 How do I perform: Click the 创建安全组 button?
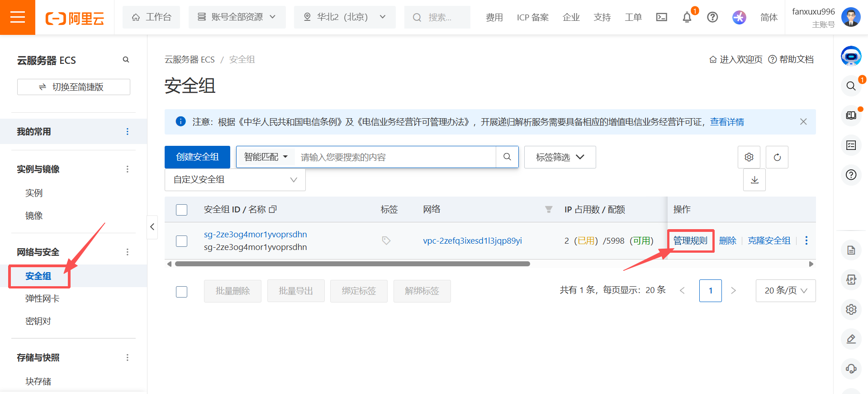(197, 157)
